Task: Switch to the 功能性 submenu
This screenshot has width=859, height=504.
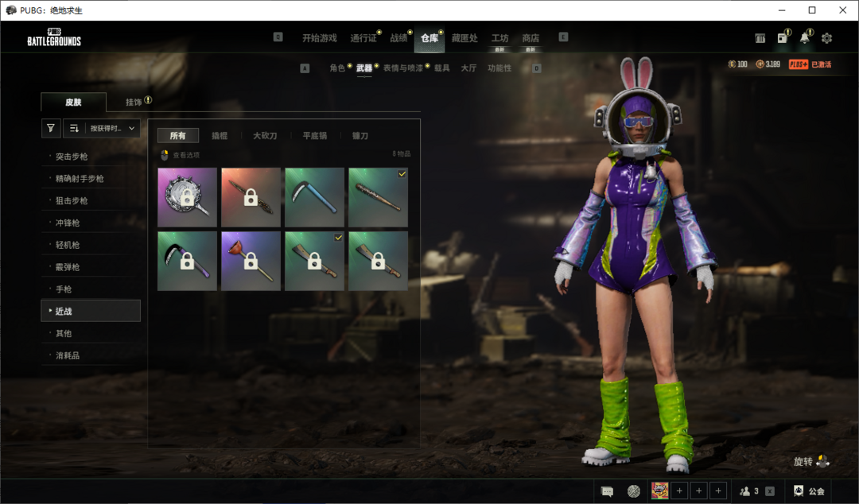Action: [499, 68]
